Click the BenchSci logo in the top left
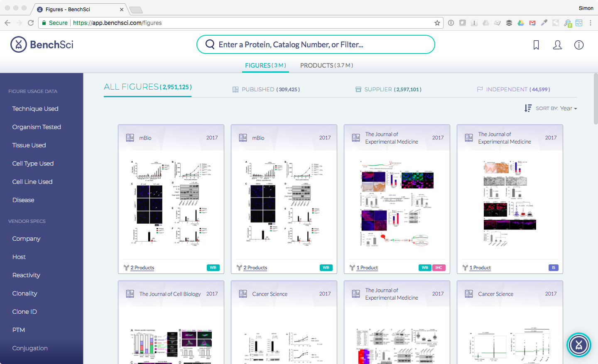The width and height of the screenshot is (598, 364). (42, 44)
